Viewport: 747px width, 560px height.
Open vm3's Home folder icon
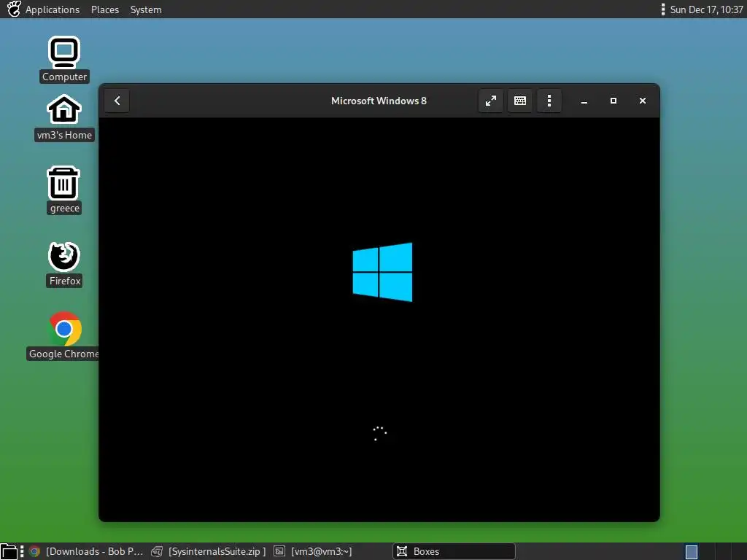pyautogui.click(x=64, y=117)
